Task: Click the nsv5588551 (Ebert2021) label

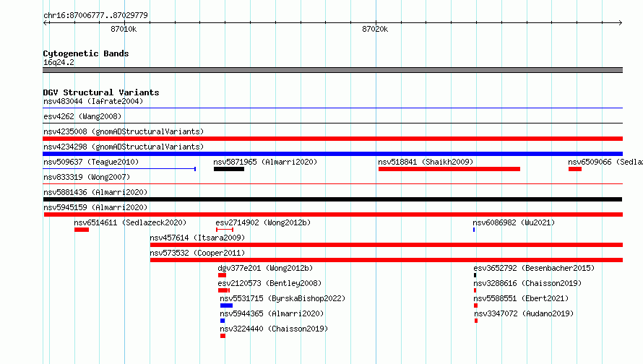Action: 521,298
